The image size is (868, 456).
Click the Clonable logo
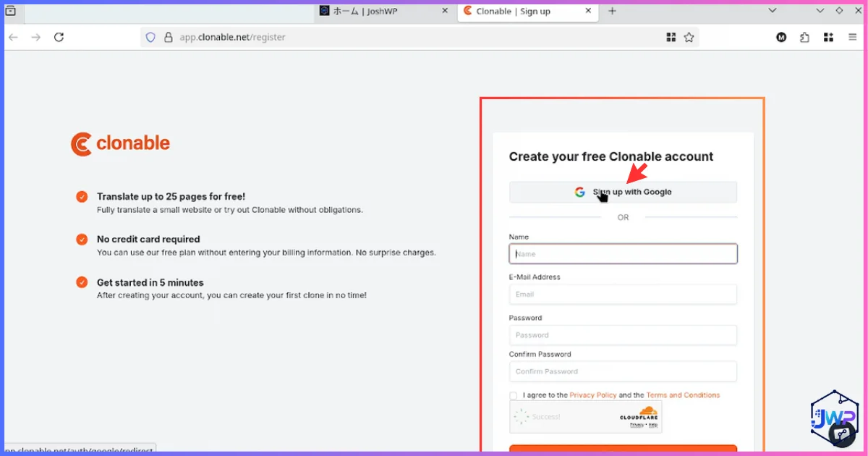tap(120, 143)
